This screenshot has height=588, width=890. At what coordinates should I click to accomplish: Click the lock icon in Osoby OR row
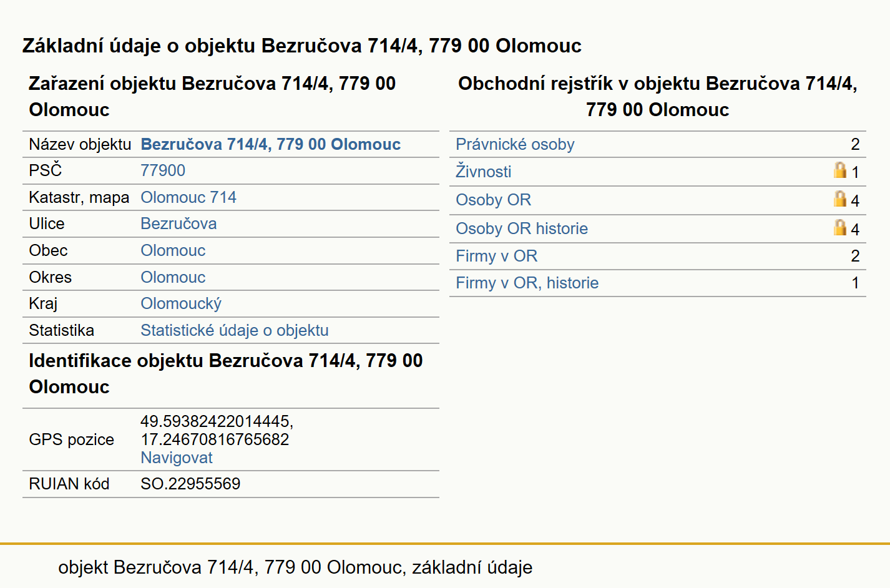click(x=840, y=199)
